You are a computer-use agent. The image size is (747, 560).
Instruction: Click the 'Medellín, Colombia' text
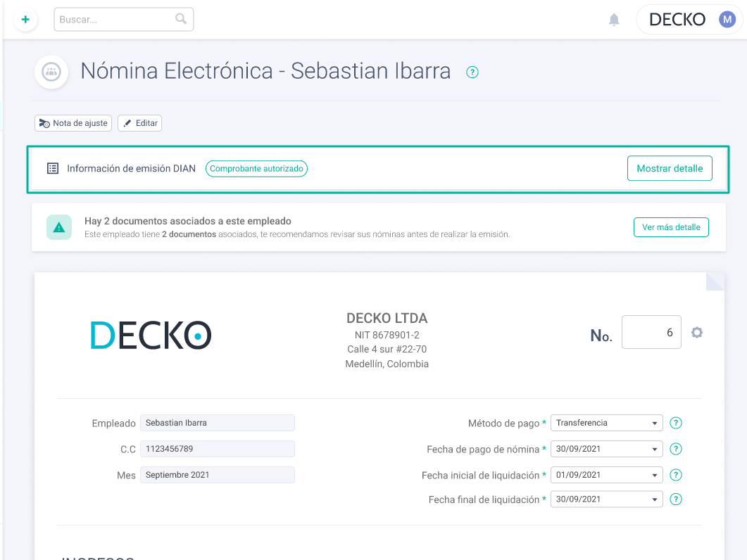pyautogui.click(x=387, y=364)
